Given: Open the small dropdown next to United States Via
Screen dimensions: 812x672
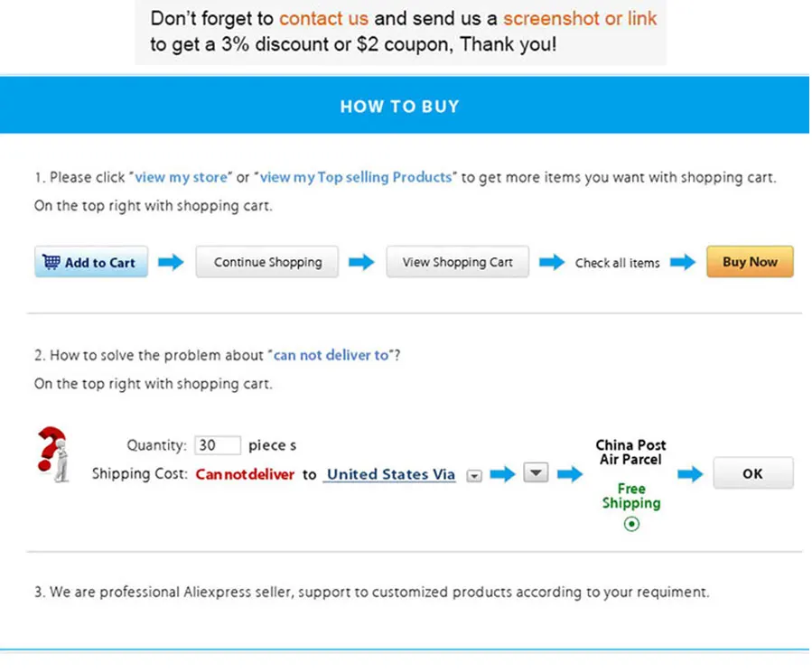Looking at the screenshot, I should tap(474, 476).
